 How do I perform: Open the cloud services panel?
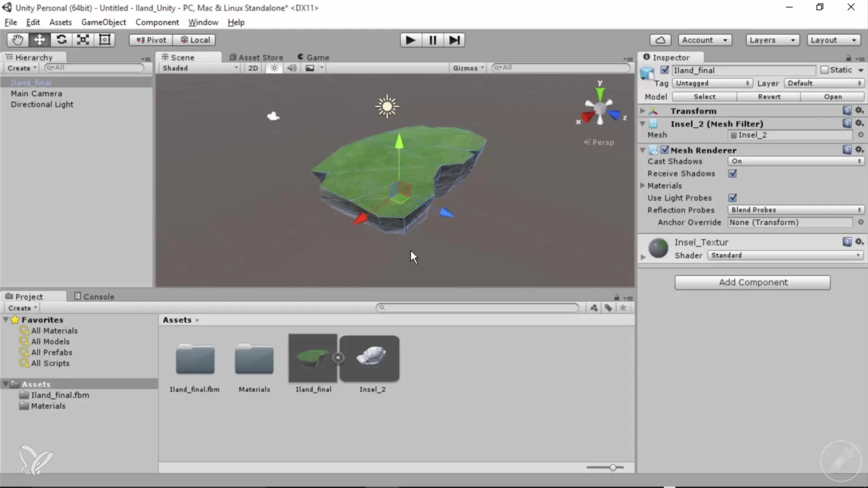pos(660,40)
